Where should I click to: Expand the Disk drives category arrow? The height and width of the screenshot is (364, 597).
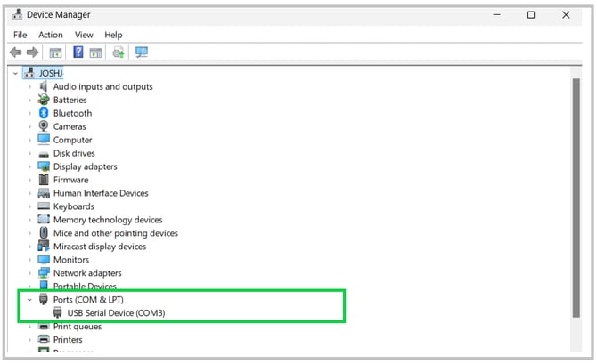tap(29, 153)
